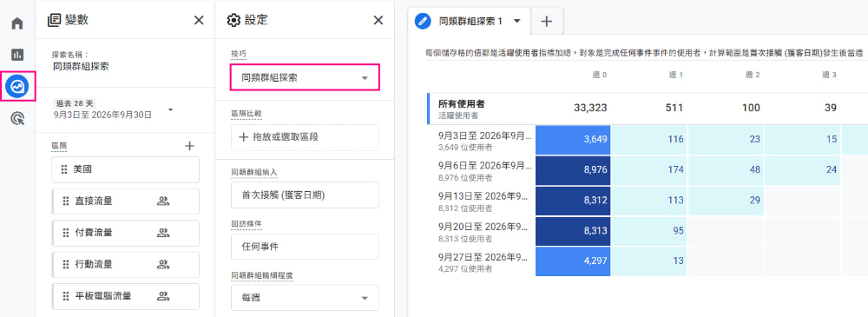Click 任何事件 return criteria field
Screen dimensions: 868x317
point(305,247)
